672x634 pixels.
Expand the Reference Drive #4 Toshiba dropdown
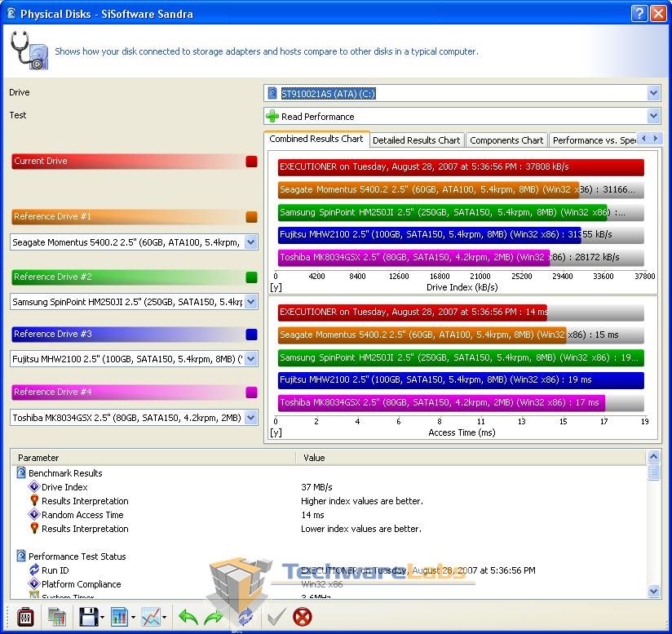(251, 418)
